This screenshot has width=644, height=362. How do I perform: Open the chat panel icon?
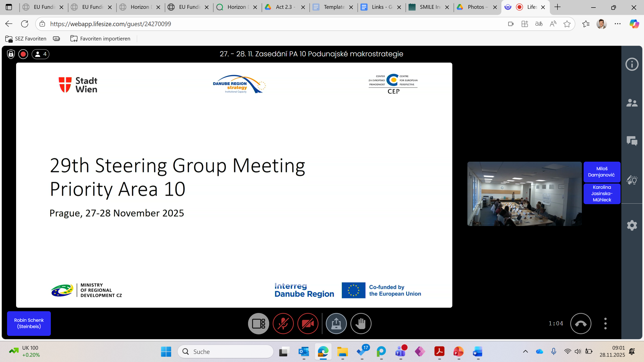632,141
